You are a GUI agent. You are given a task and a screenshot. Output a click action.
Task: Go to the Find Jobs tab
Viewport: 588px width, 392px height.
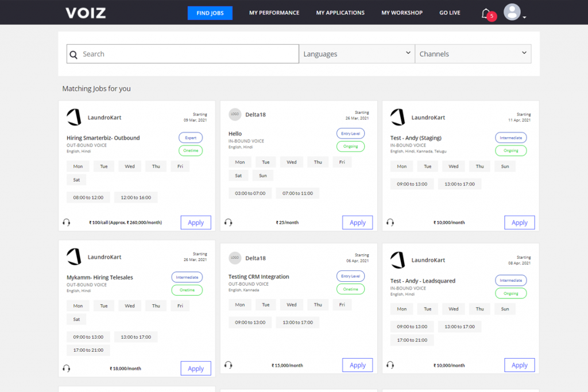tap(210, 13)
